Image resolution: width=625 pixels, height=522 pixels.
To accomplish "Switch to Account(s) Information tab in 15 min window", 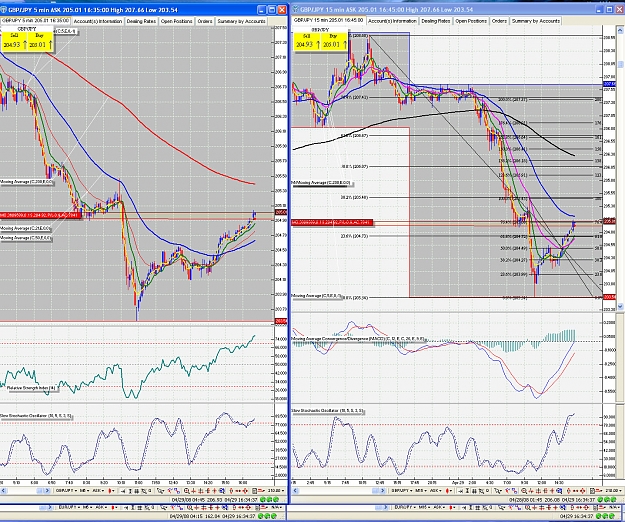I will click(392, 21).
